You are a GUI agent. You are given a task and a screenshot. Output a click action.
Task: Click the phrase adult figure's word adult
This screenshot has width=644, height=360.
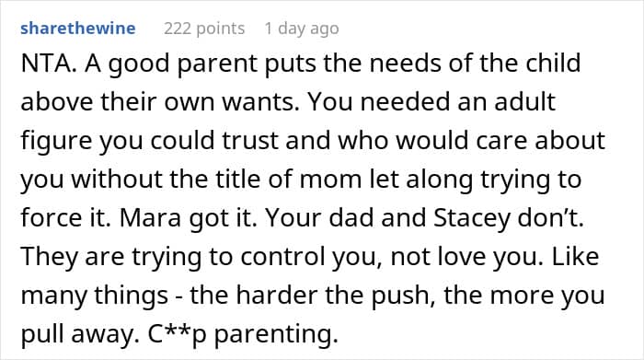point(525,101)
